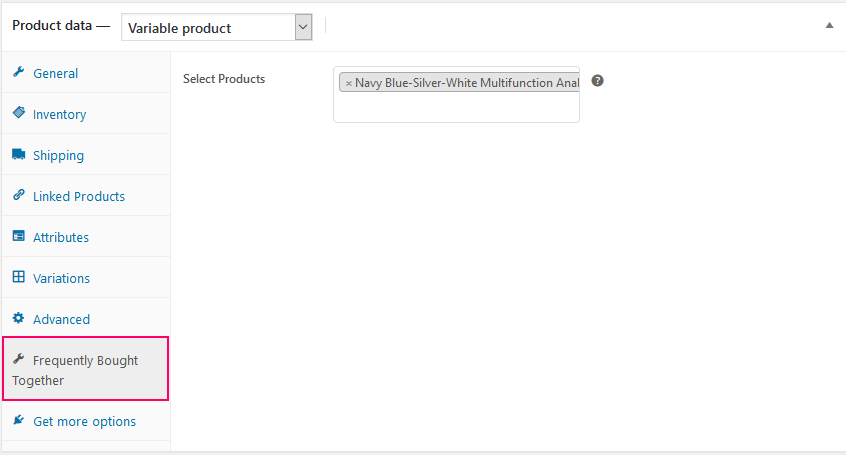Click the Attributes list icon
This screenshot has width=846, height=455.
pos(18,237)
